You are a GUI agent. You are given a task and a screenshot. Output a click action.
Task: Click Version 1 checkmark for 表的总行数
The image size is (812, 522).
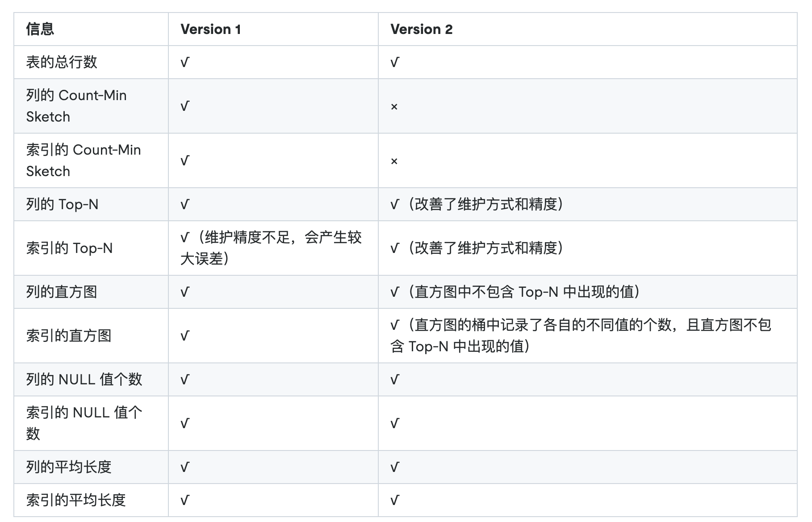[185, 63]
